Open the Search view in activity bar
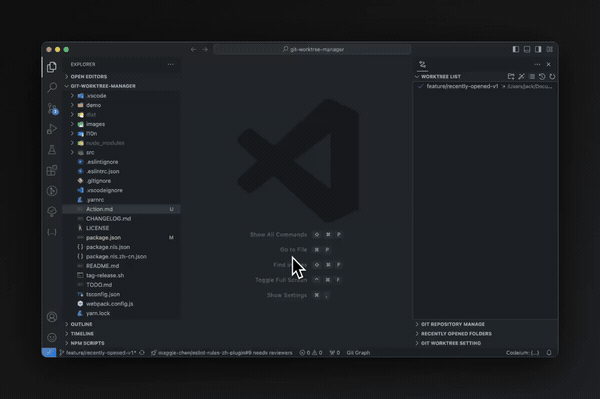The image size is (600, 399). click(52, 88)
